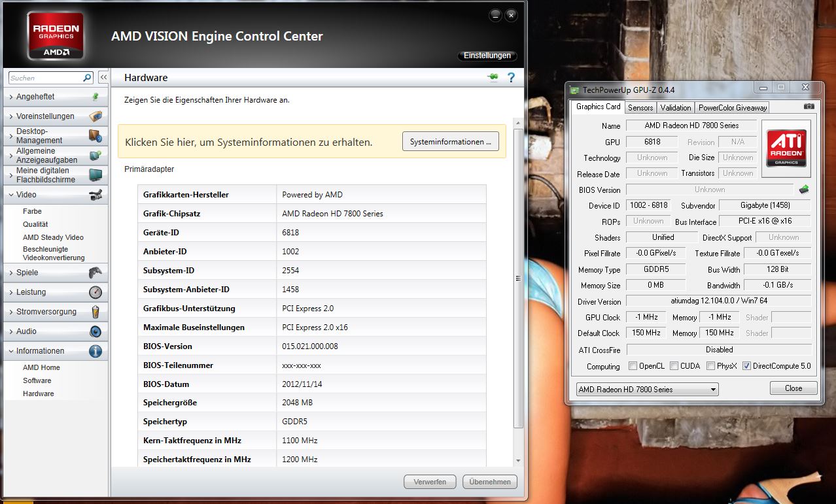Viewport: 836px width, 504px height.
Task: Toggle CUDA checkbox in GPU-Z
Action: pyautogui.click(x=674, y=366)
